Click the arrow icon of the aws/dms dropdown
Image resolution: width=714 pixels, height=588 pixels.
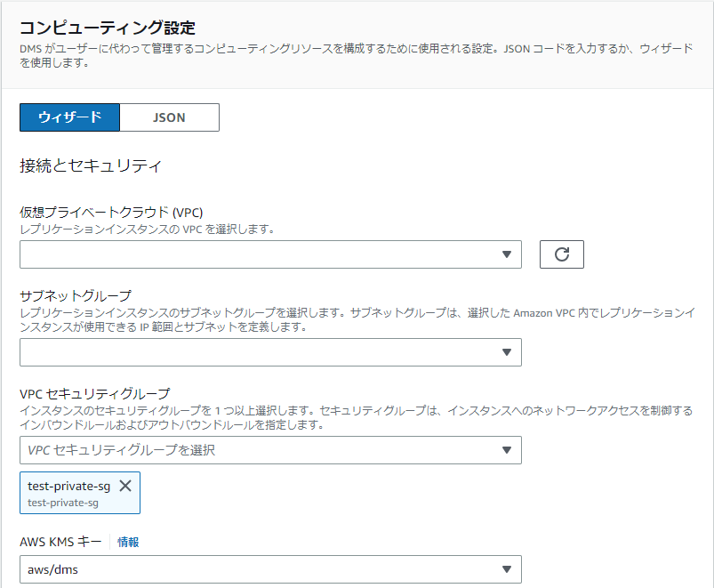pos(506,569)
